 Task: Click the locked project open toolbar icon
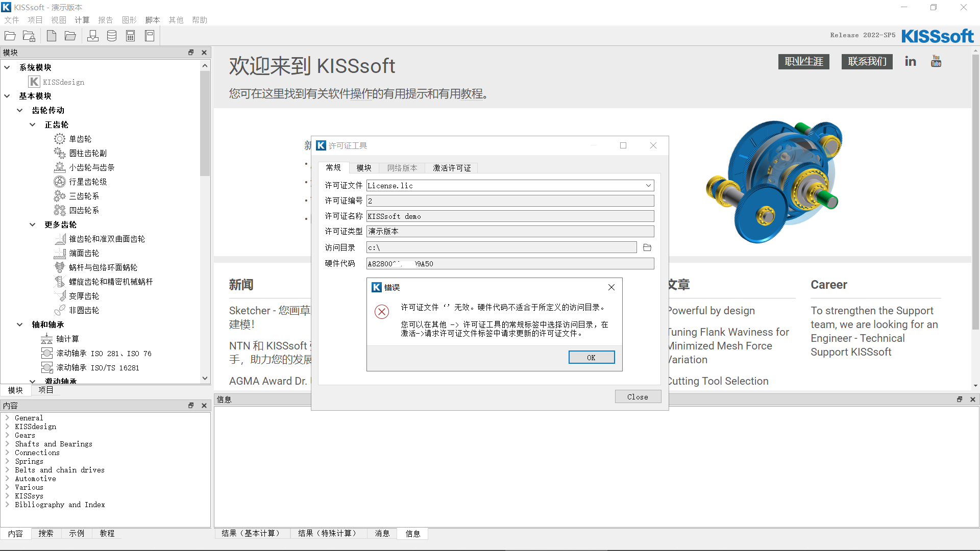click(29, 35)
